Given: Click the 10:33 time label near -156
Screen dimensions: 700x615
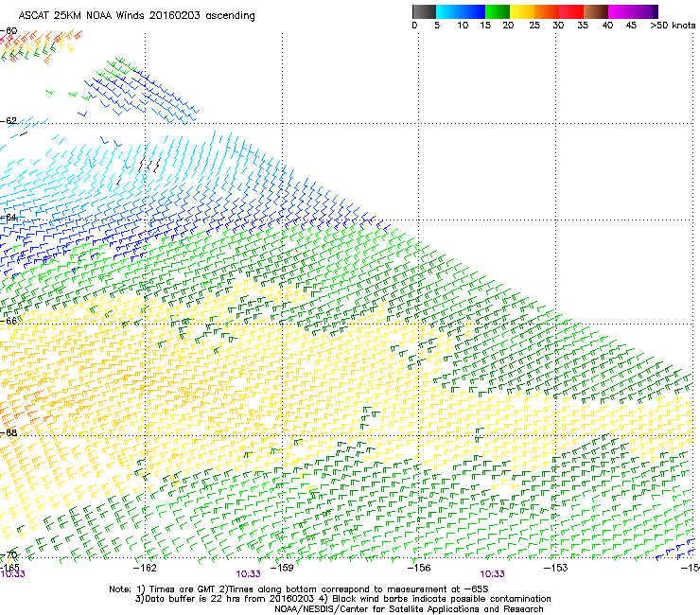Looking at the screenshot, I should (493, 574).
